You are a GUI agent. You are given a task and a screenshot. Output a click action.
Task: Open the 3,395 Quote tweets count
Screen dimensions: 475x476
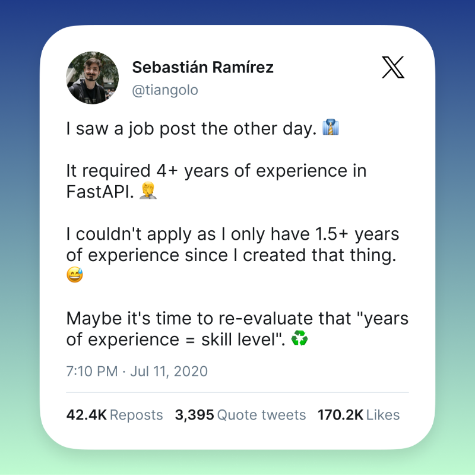(240, 415)
